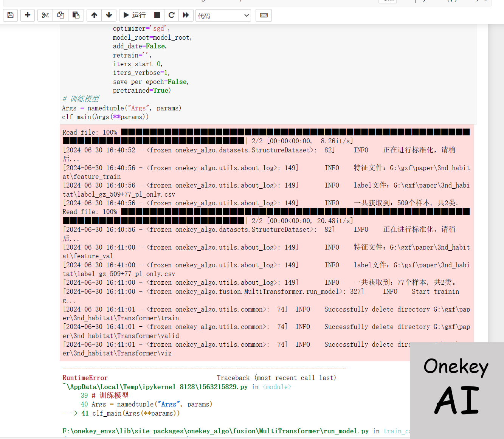Insert a new cell below with plus icon

[28, 15]
